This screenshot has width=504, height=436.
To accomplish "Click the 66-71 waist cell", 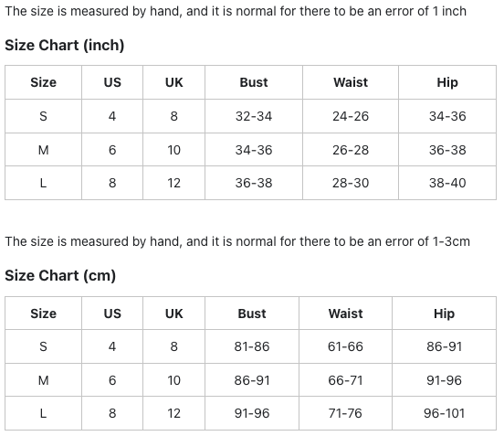I will point(345,380).
